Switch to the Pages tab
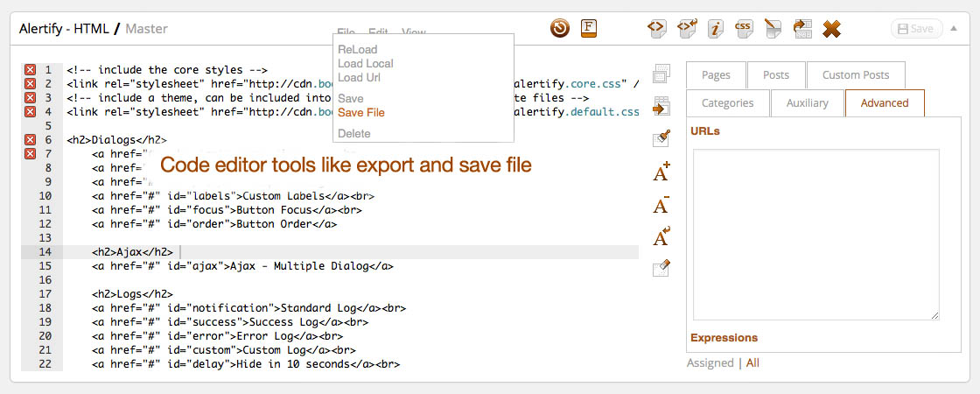 (x=715, y=75)
